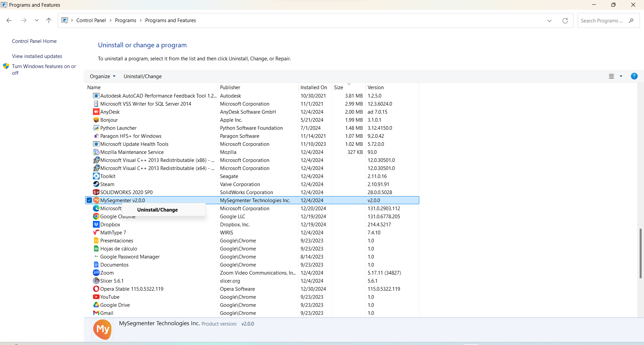Screen dimensions: 644x345
Task: Uncheck the MySegmenter v2.0.0 checkbox
Action: (x=89, y=200)
